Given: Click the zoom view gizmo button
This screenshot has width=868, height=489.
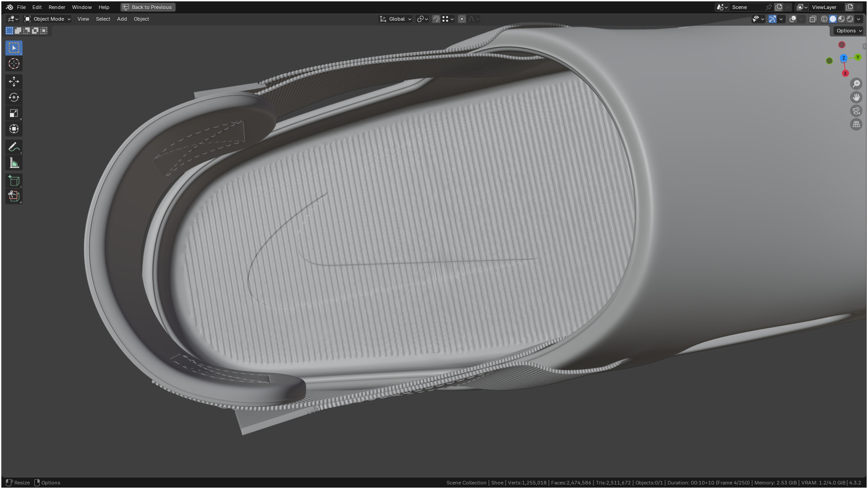Looking at the screenshot, I should click(856, 84).
